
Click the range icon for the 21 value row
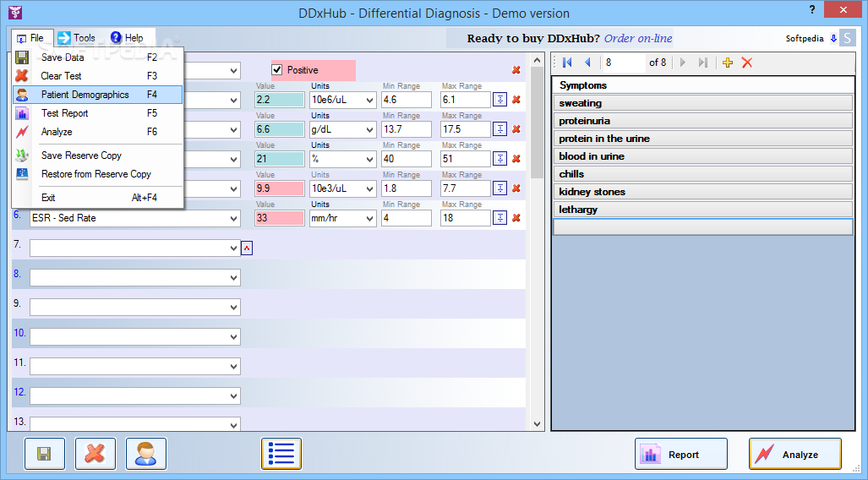tap(500, 159)
